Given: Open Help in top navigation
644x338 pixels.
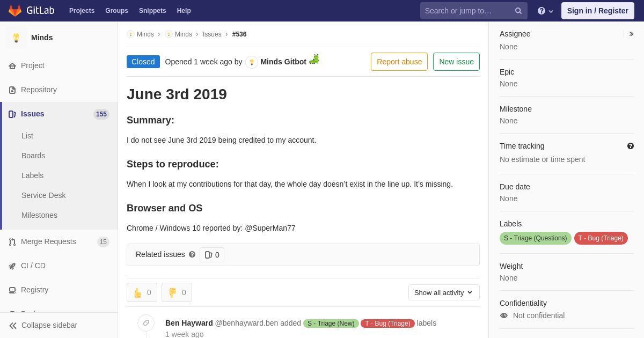Looking at the screenshot, I should click(184, 11).
